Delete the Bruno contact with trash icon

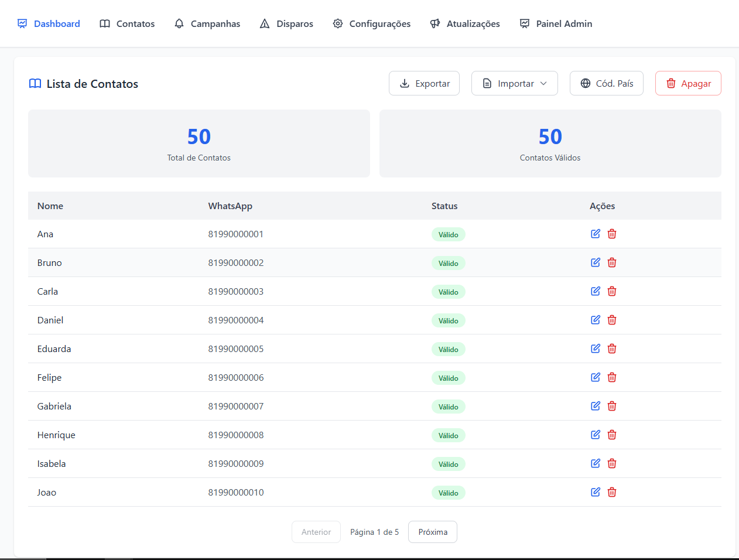point(612,262)
